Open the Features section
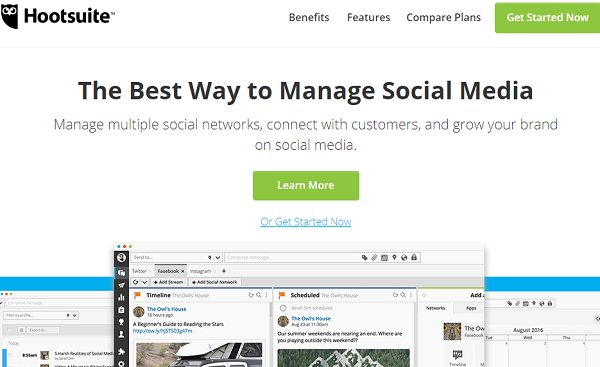600x367 pixels. pos(368,17)
